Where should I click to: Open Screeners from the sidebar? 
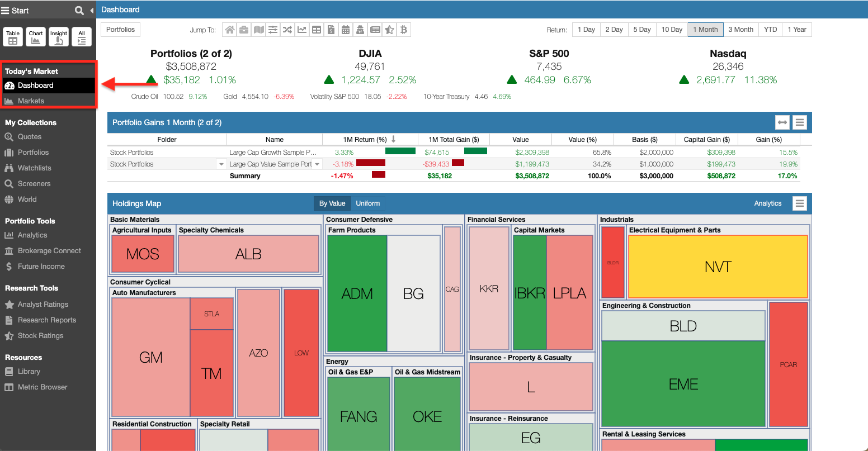pos(34,184)
